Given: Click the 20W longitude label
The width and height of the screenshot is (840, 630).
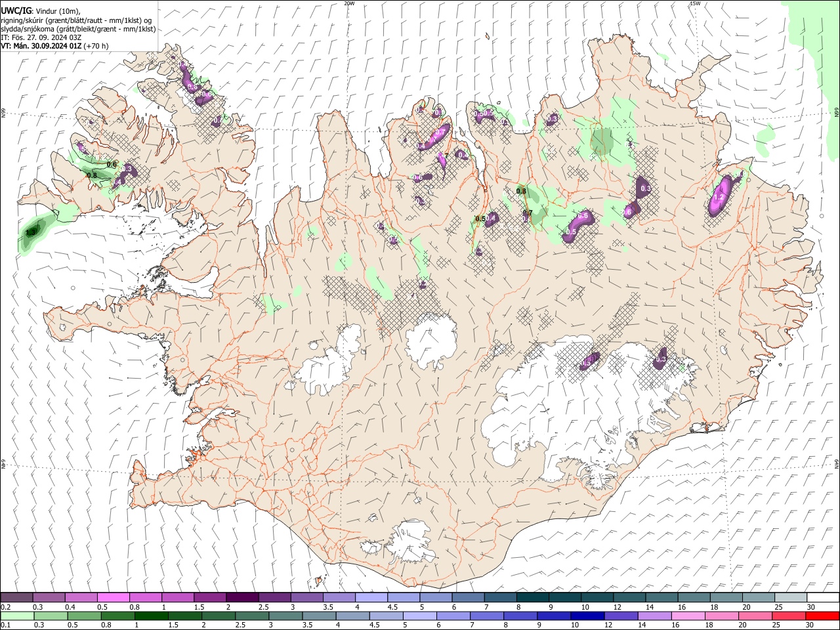Looking at the screenshot, I should [349, 3].
